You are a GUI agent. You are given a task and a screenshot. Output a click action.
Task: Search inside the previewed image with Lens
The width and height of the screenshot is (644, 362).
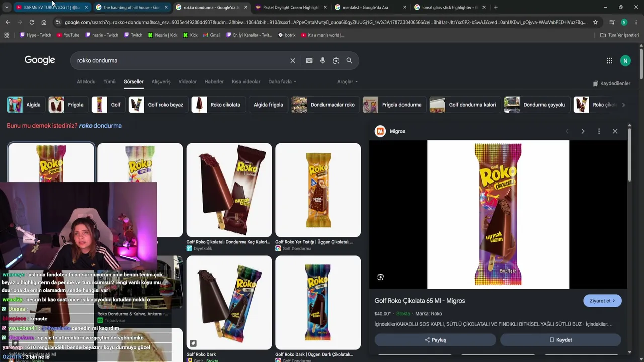pyautogui.click(x=381, y=277)
